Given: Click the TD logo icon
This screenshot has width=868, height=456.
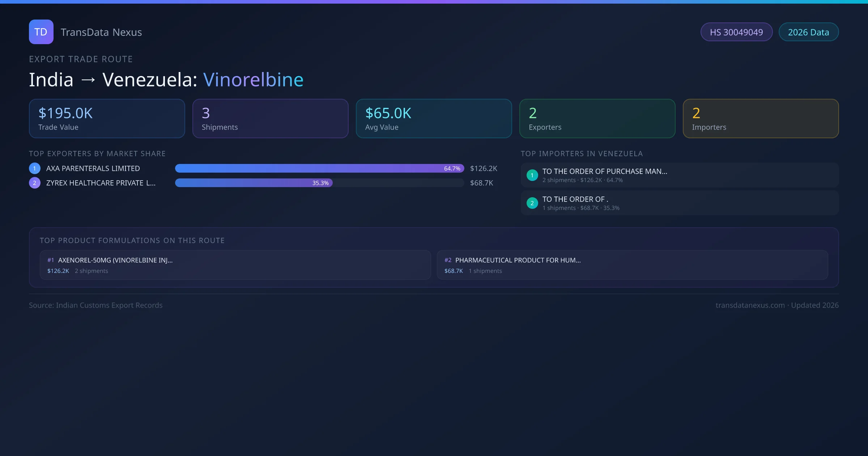Looking at the screenshot, I should click(41, 32).
